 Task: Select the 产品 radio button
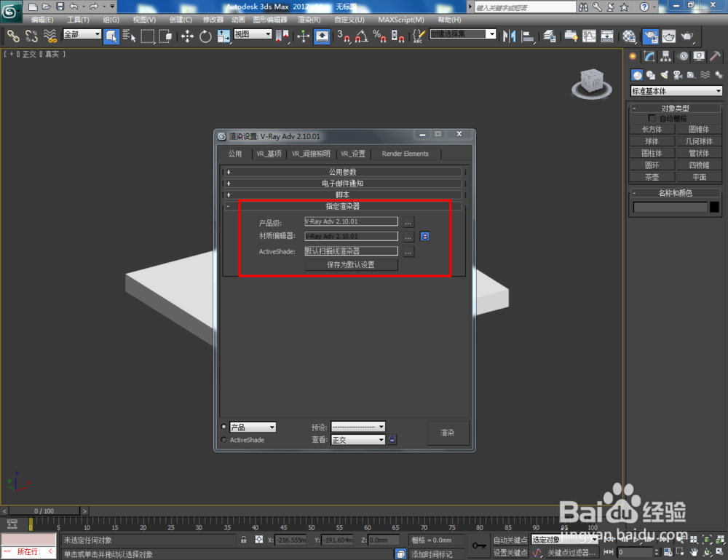(223, 426)
